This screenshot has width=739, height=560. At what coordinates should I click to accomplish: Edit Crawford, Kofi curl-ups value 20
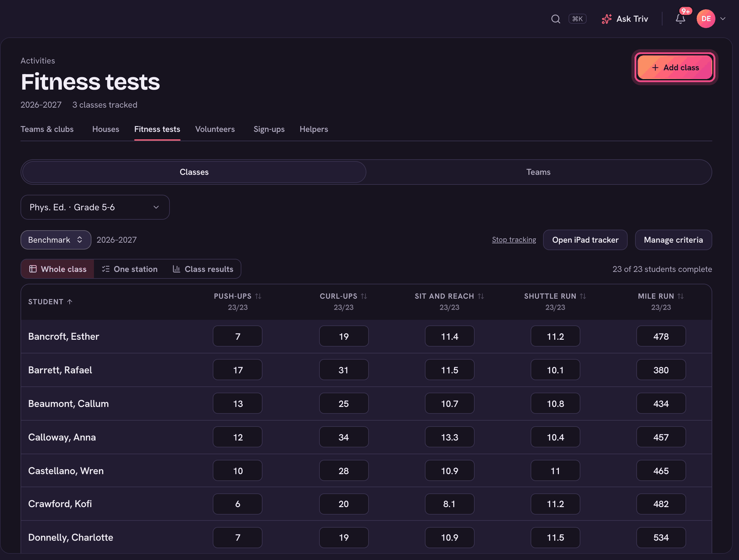point(344,504)
